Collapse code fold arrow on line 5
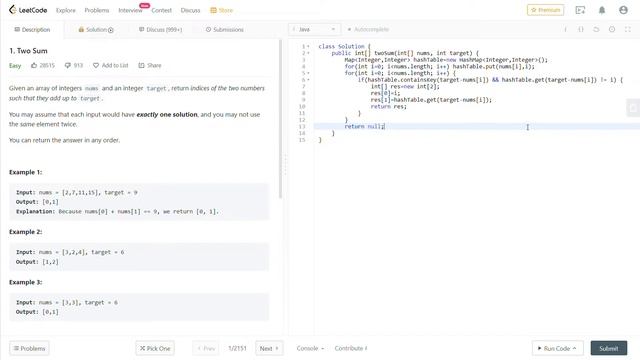The height and width of the screenshot is (360, 640). pyautogui.click(x=308, y=73)
